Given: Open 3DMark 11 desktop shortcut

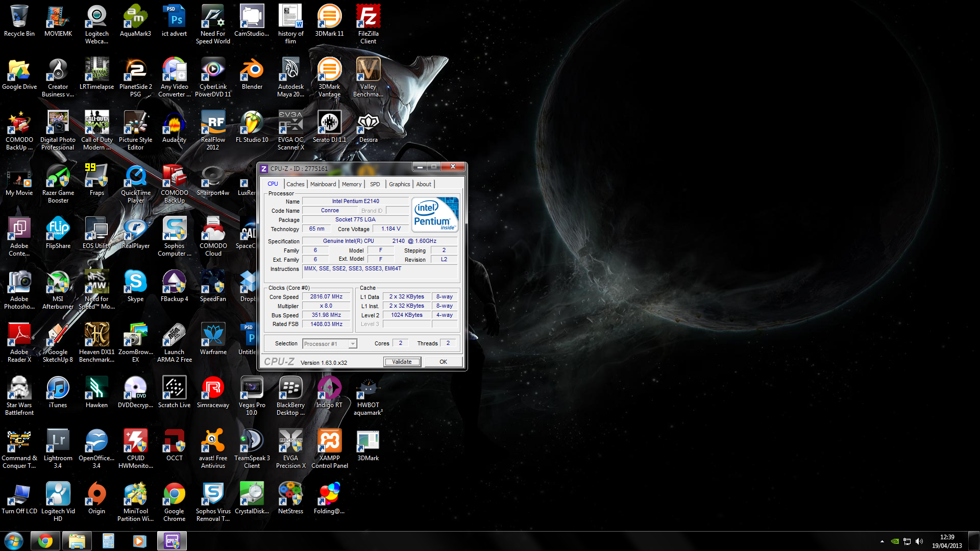Looking at the screenshot, I should coord(329,20).
